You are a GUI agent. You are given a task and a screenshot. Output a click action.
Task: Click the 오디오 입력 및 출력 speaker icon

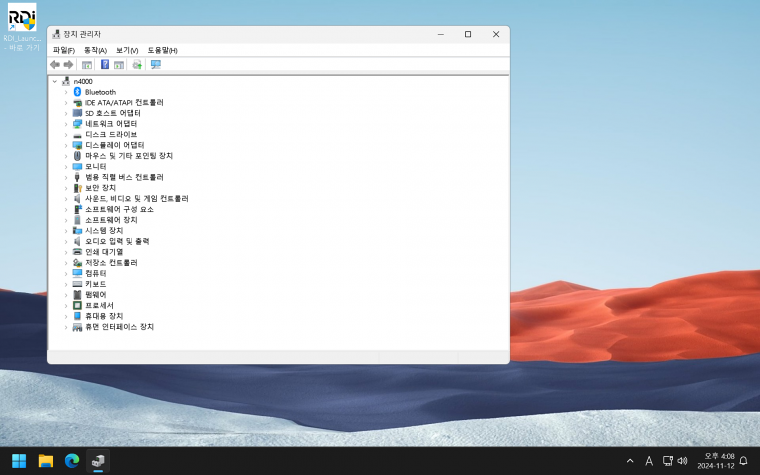[77, 241]
